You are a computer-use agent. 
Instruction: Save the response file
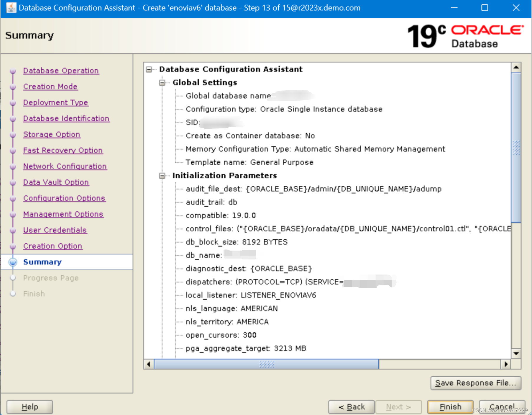click(x=476, y=383)
